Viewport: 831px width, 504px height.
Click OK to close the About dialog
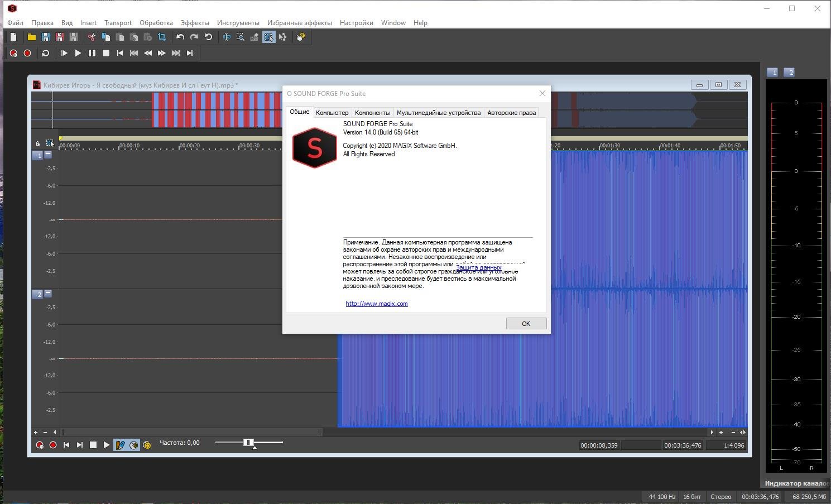click(526, 324)
